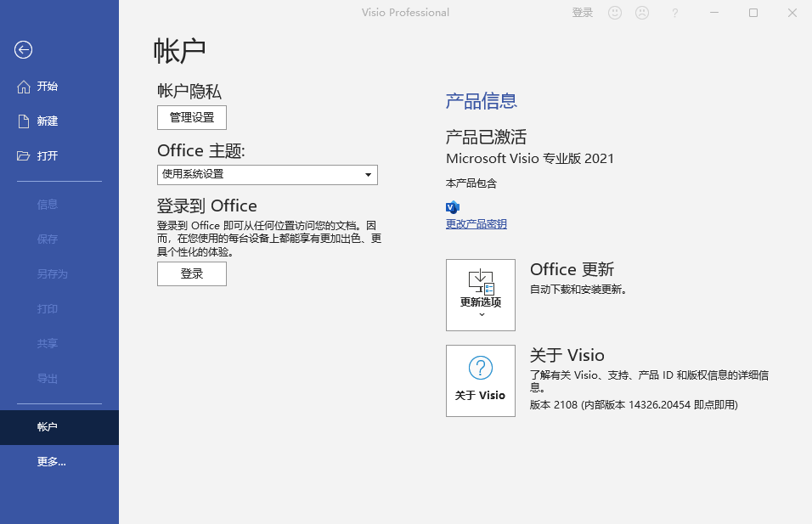Click 登录 in the title bar
The image size is (812, 524).
tap(582, 13)
